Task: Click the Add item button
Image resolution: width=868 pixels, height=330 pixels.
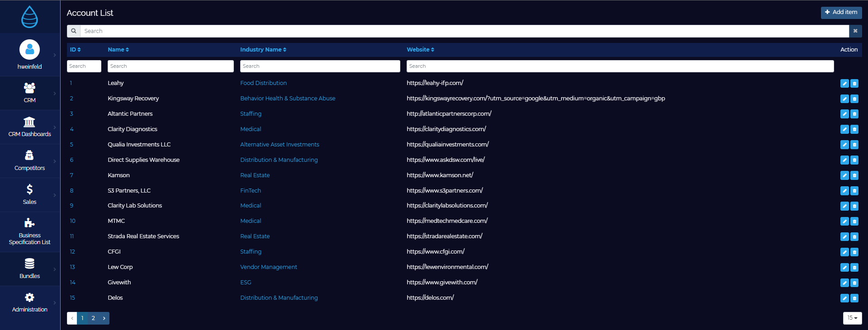Action: (x=841, y=12)
